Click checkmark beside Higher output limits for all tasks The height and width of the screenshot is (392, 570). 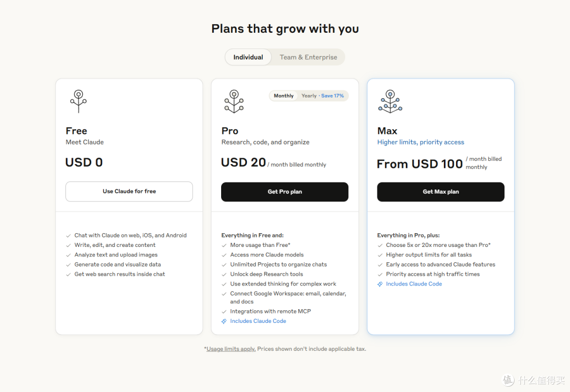pos(380,255)
